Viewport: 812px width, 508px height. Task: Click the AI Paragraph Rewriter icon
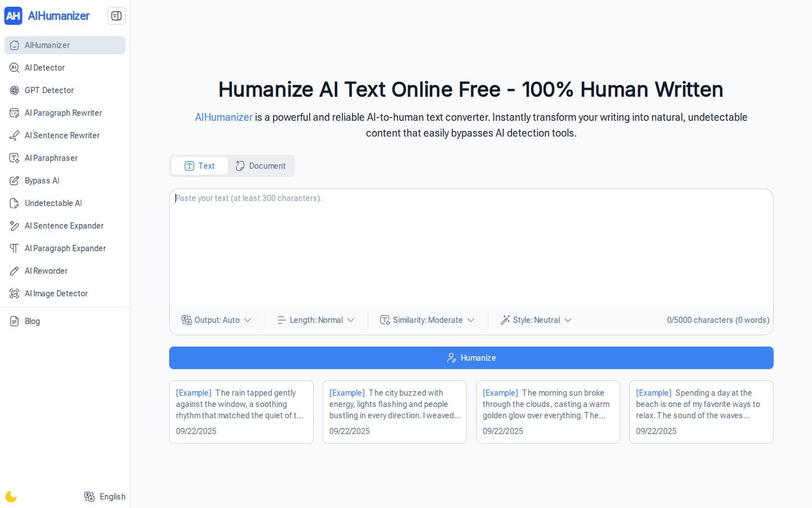pyautogui.click(x=15, y=113)
